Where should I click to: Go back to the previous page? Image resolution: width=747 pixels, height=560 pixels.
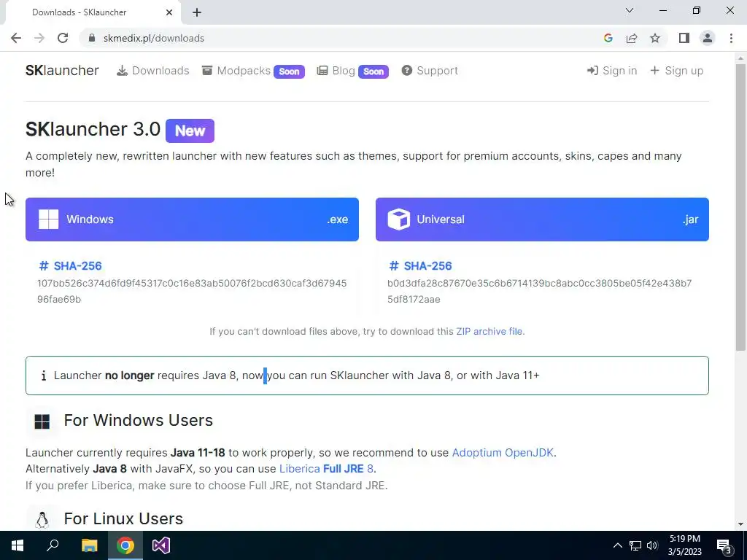16,38
